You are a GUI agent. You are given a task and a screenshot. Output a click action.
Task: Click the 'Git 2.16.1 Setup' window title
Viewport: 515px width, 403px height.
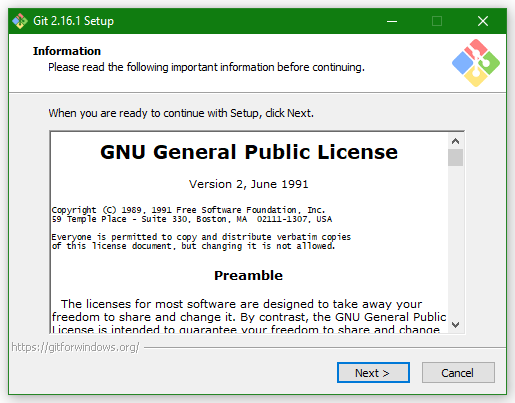pyautogui.click(x=73, y=21)
